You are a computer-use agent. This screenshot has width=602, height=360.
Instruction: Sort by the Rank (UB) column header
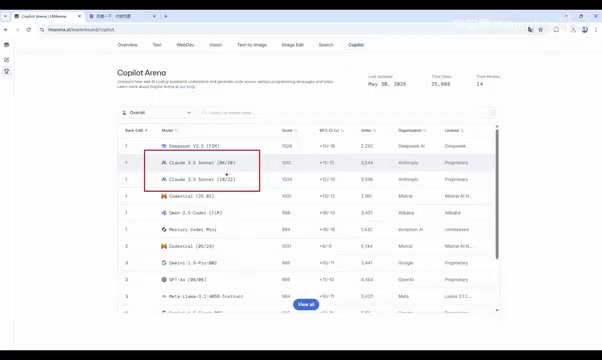tap(136, 130)
